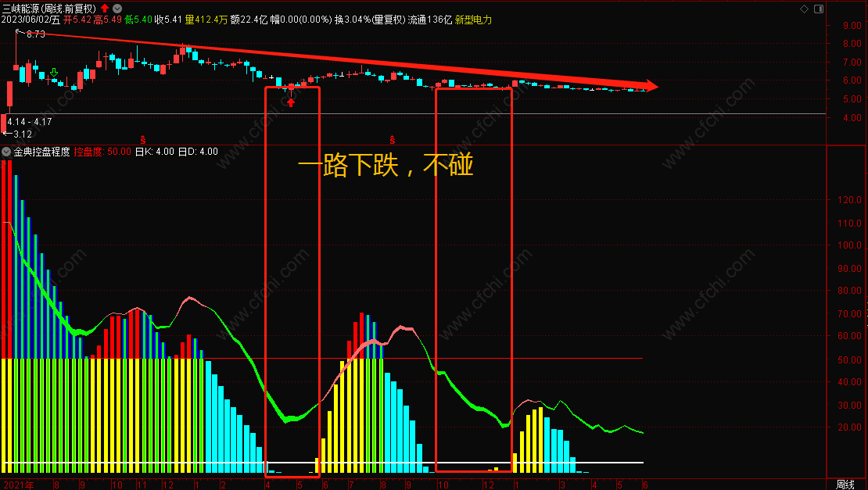The height and width of the screenshot is (490, 868).
Task: Click the 收5.41 closing price
Action: (x=168, y=20)
